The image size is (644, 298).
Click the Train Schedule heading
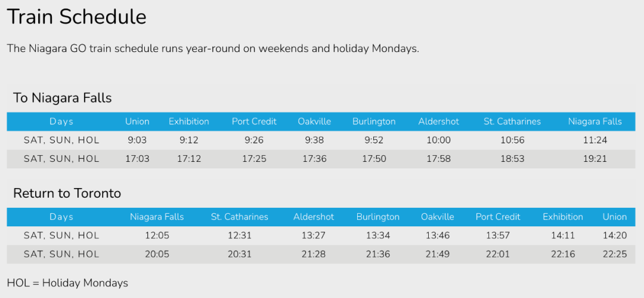[x=77, y=17]
